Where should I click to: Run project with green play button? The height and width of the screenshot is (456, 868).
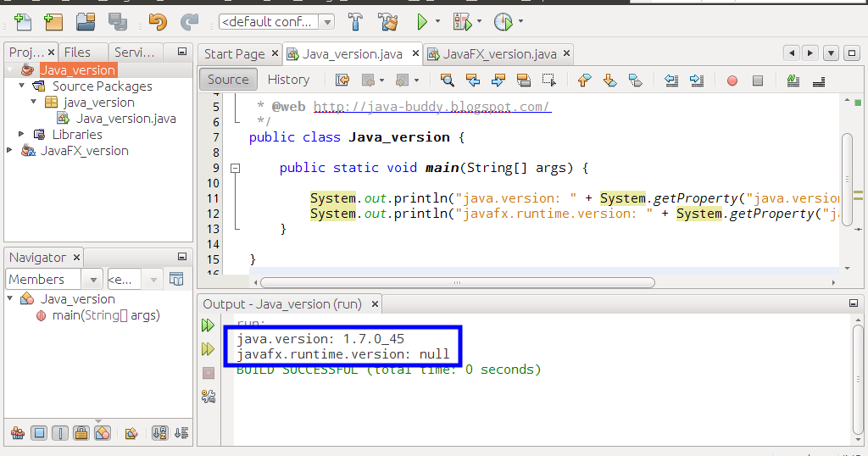coord(422,22)
